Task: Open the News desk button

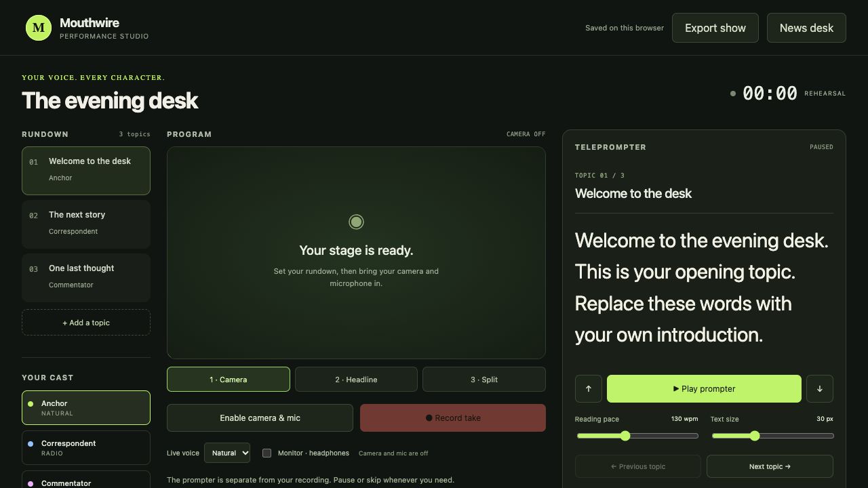Action: (806, 28)
